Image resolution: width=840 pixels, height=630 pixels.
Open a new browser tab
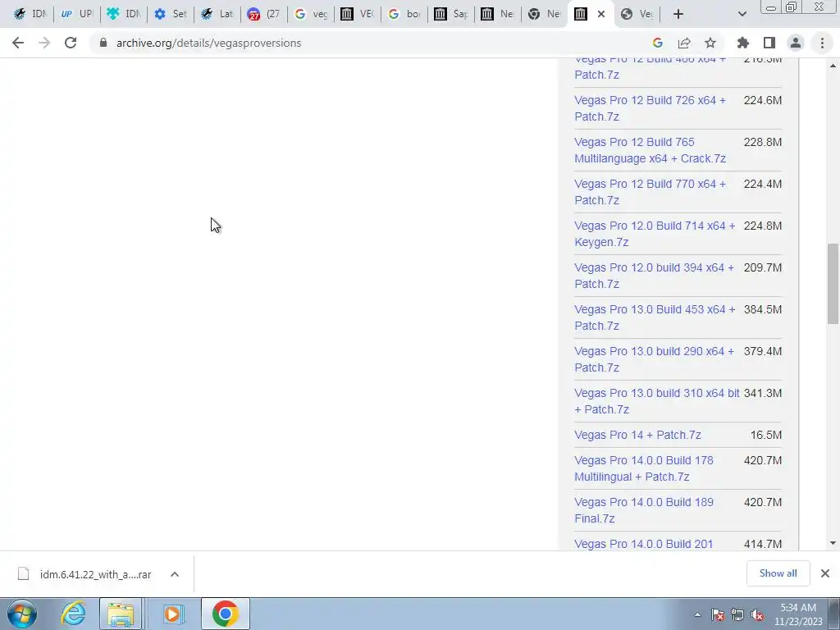click(x=678, y=14)
